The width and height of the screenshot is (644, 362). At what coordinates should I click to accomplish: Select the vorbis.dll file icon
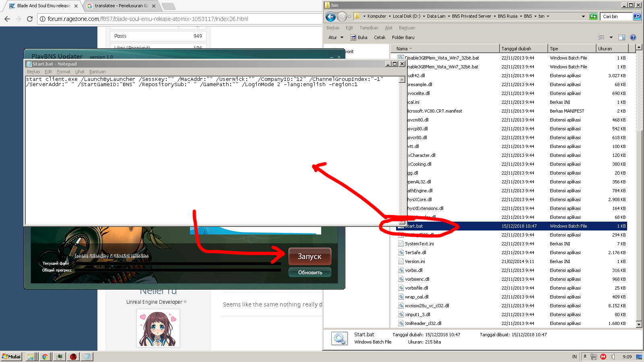pyautogui.click(x=401, y=270)
